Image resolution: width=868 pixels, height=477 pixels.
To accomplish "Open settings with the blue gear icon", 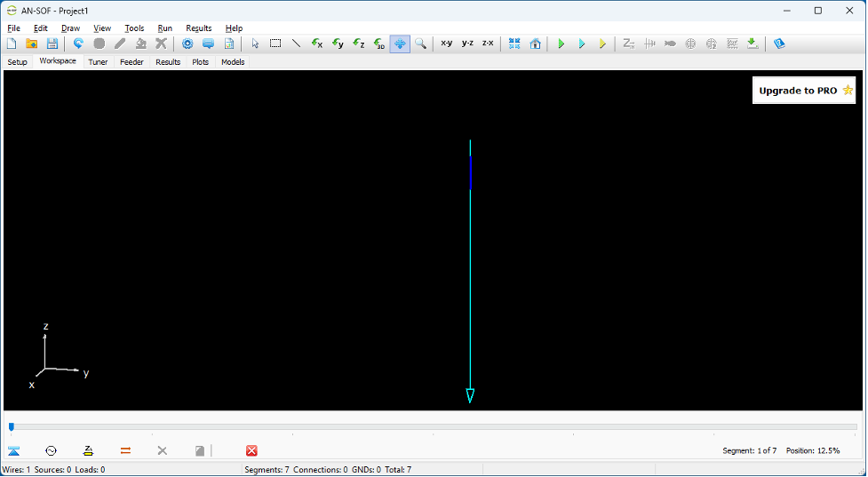I will (187, 44).
